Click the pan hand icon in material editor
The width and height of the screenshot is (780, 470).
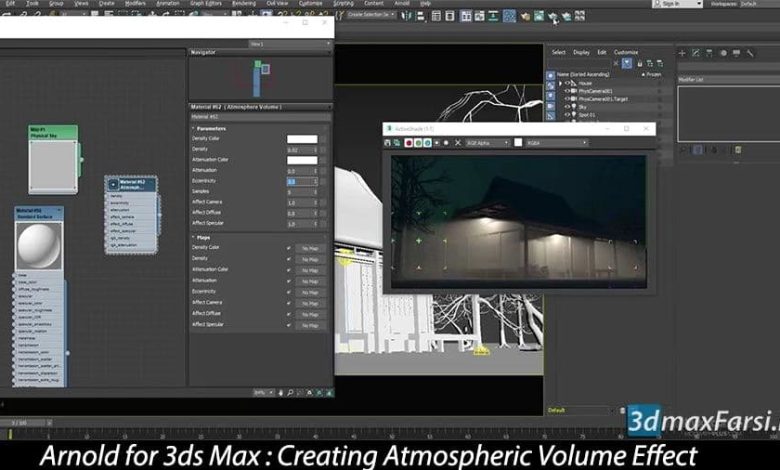coord(281,393)
